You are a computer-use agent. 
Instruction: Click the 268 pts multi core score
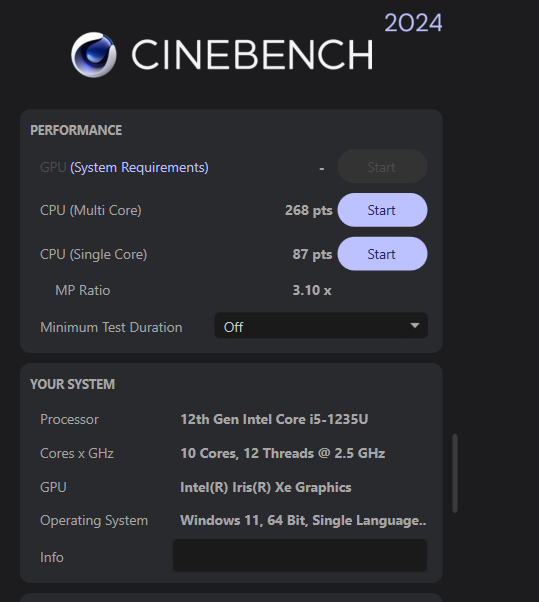tap(309, 210)
